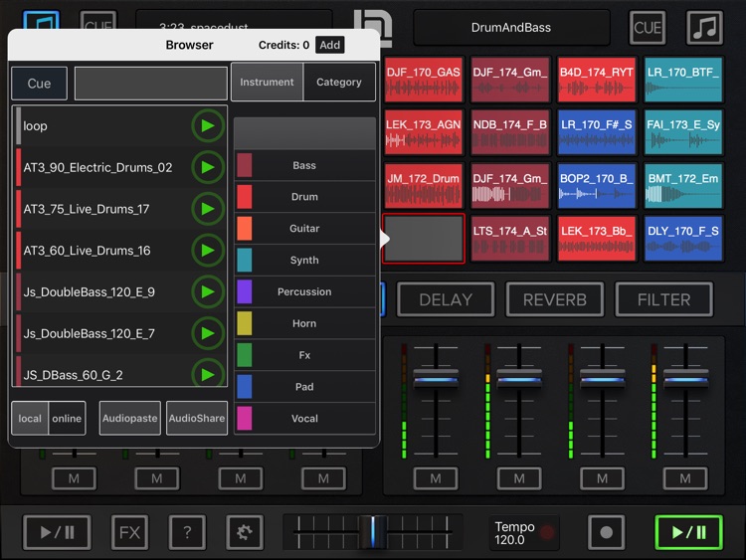Filter by Drum instrument
Screen dimensions: 746x560
304,197
